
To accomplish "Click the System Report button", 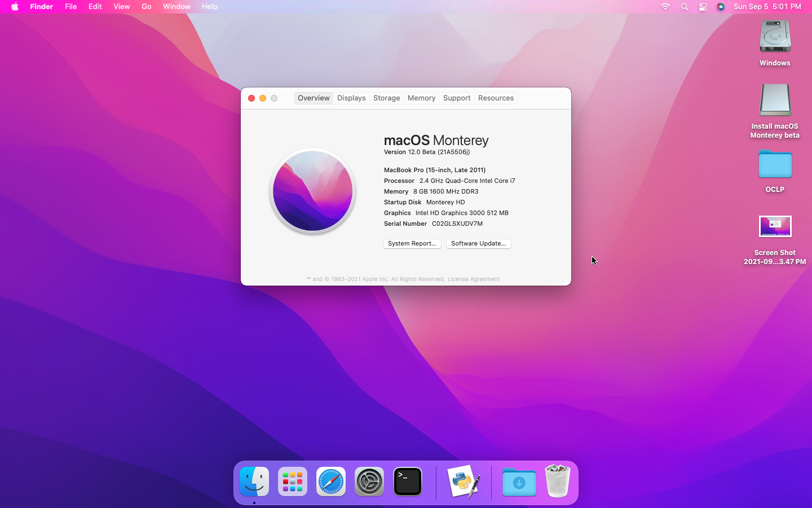I will click(x=412, y=244).
